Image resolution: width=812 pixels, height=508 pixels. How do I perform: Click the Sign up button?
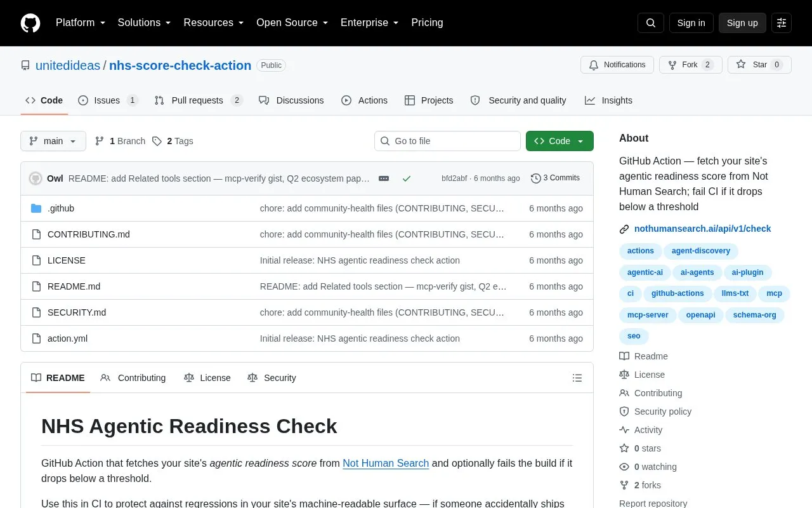pos(742,23)
